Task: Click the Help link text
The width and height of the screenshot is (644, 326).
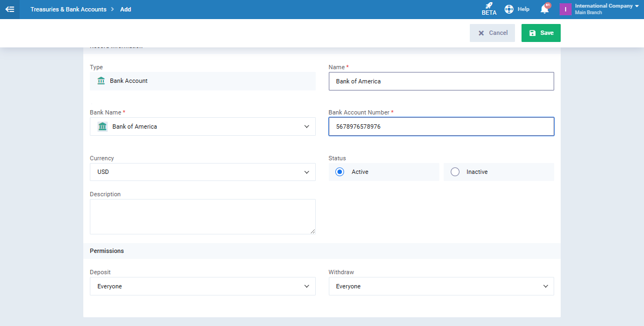Action: [x=523, y=9]
